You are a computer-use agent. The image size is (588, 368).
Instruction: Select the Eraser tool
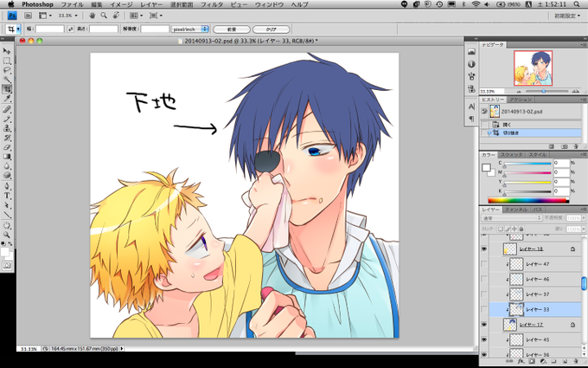[7, 147]
